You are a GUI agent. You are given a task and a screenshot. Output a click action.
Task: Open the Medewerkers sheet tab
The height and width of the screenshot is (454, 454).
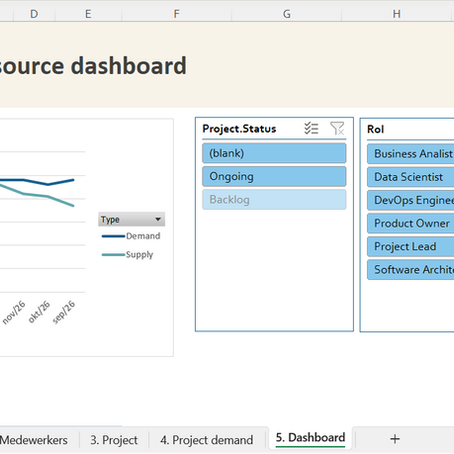(x=34, y=440)
